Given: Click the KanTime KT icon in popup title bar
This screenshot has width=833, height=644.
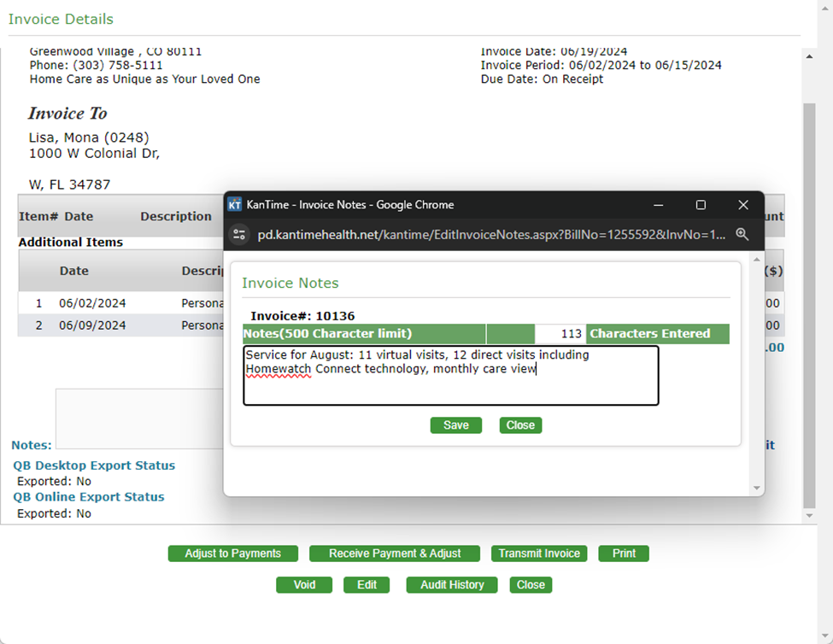Looking at the screenshot, I should [x=235, y=205].
